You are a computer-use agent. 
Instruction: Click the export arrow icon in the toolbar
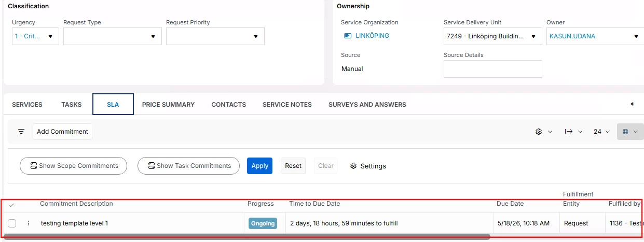pos(573,132)
